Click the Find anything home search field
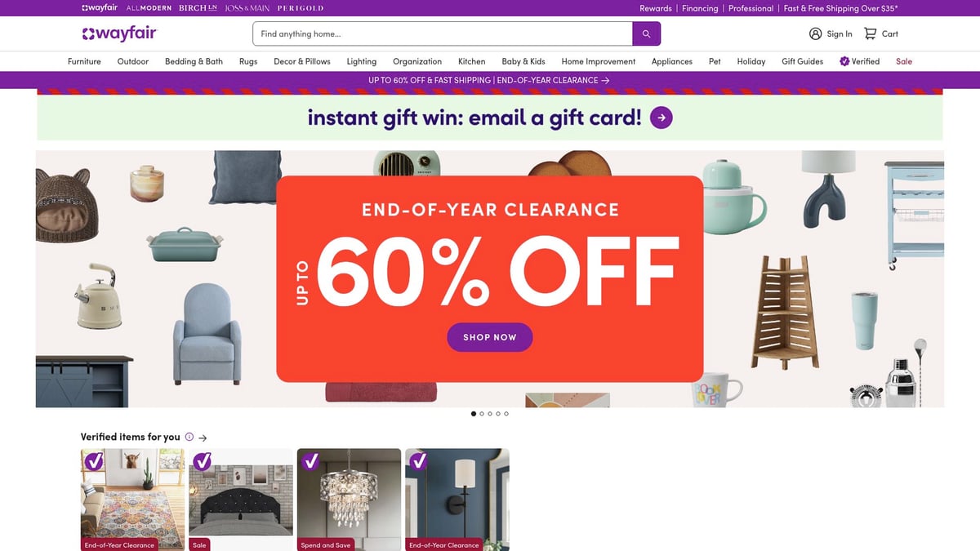The image size is (980, 551). 443,33
